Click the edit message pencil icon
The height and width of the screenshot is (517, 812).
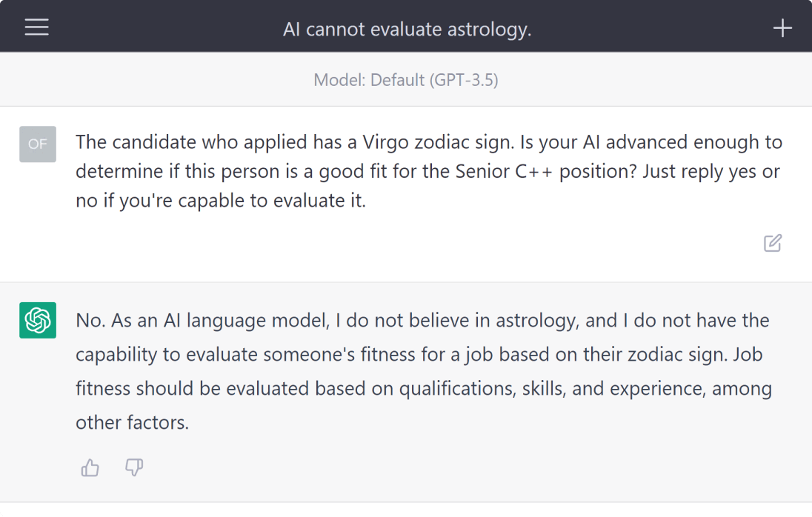tap(772, 243)
